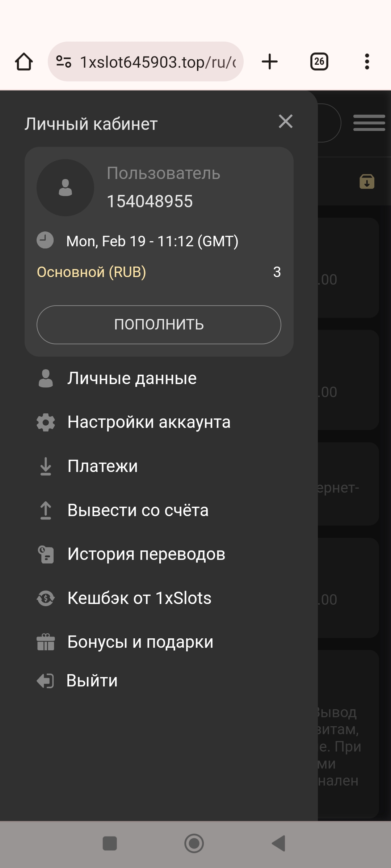Open Кешбэк от 1xSlots
Viewport: 391px width, 868px height.
[139, 598]
